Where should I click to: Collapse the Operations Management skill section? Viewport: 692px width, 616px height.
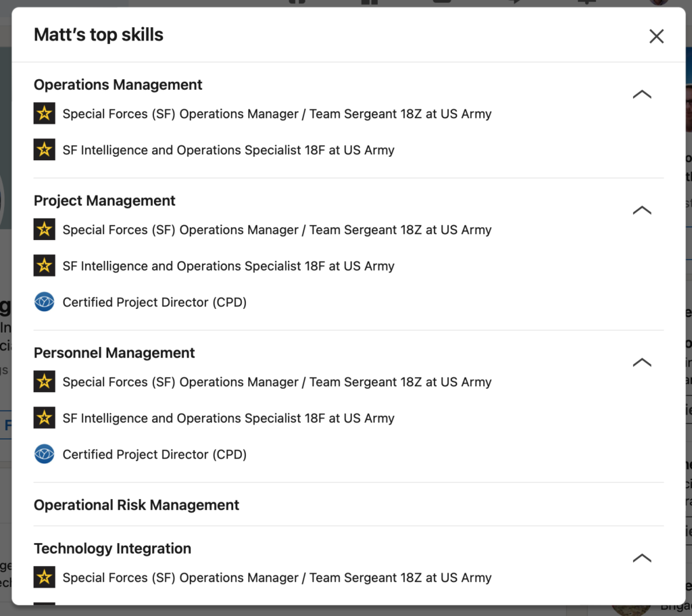tap(642, 95)
